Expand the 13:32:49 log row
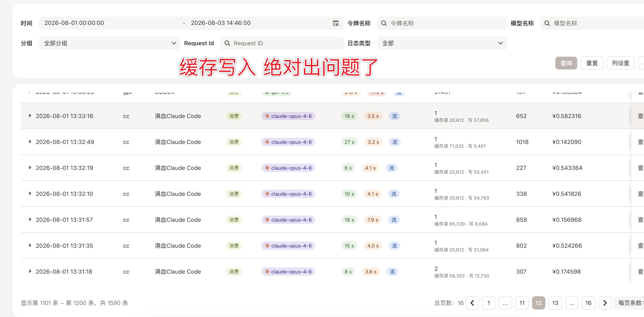The width and height of the screenshot is (644, 317). coord(30,142)
